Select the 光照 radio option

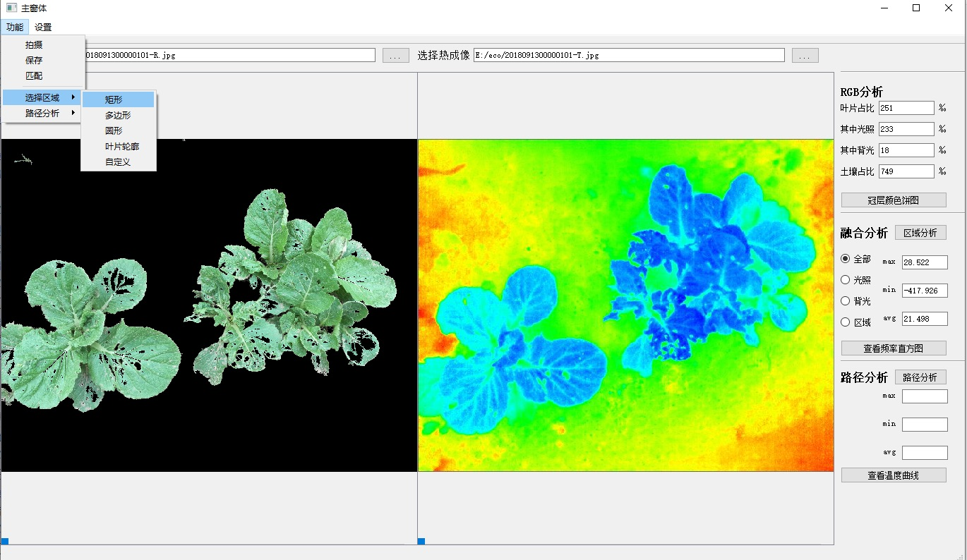point(846,280)
